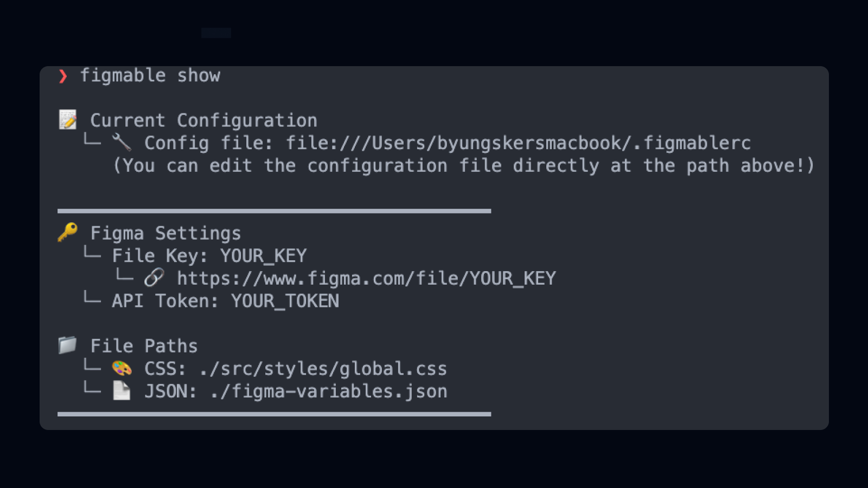Screen dimensions: 868x488
Task: Click the folder icon beside File Paths
Action: pos(68,345)
